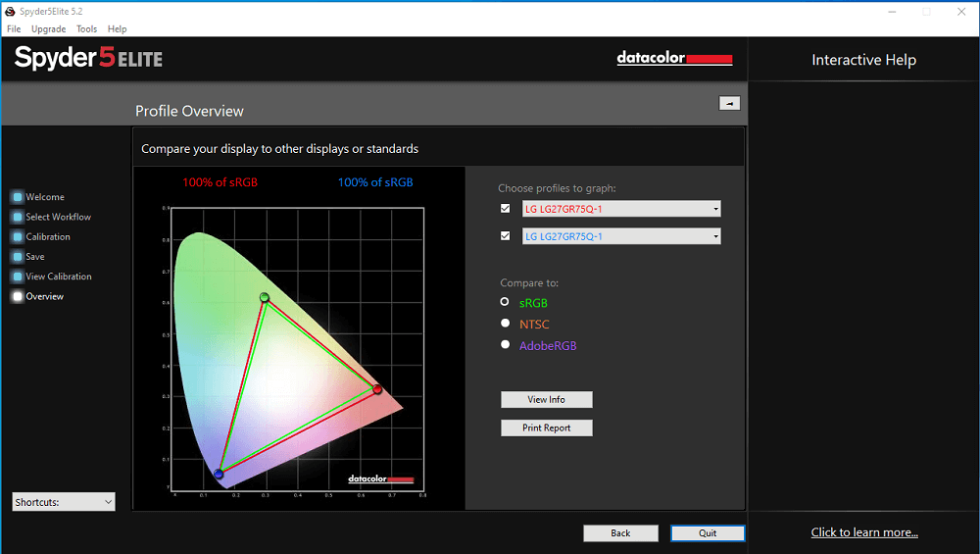Click the Spyder5 ELITE logo
Viewport: 980px width, 554px height.
coord(88,58)
